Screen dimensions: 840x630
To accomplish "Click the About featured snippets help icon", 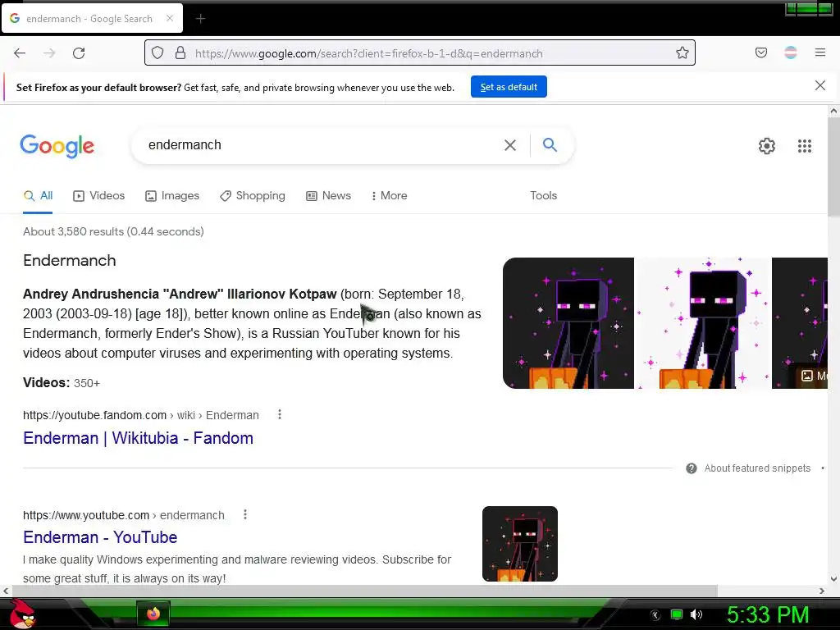I will pyautogui.click(x=691, y=468).
